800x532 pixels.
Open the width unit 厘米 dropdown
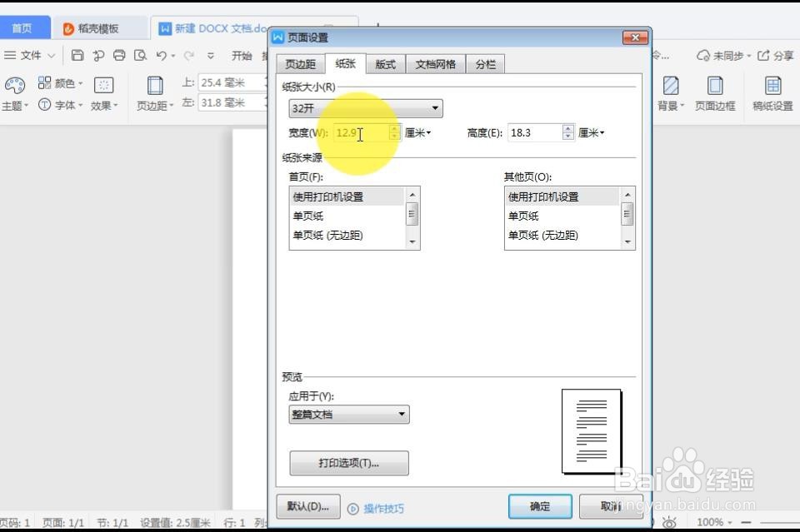417,132
